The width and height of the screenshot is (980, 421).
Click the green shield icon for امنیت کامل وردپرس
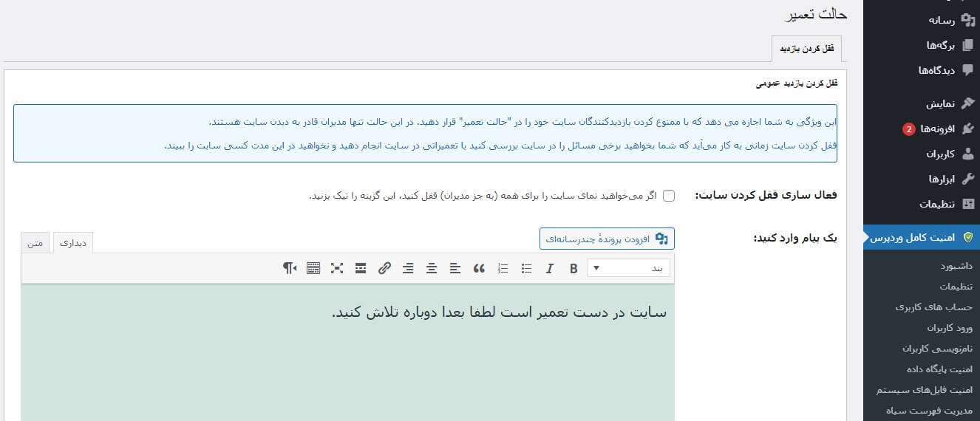[x=967, y=238]
